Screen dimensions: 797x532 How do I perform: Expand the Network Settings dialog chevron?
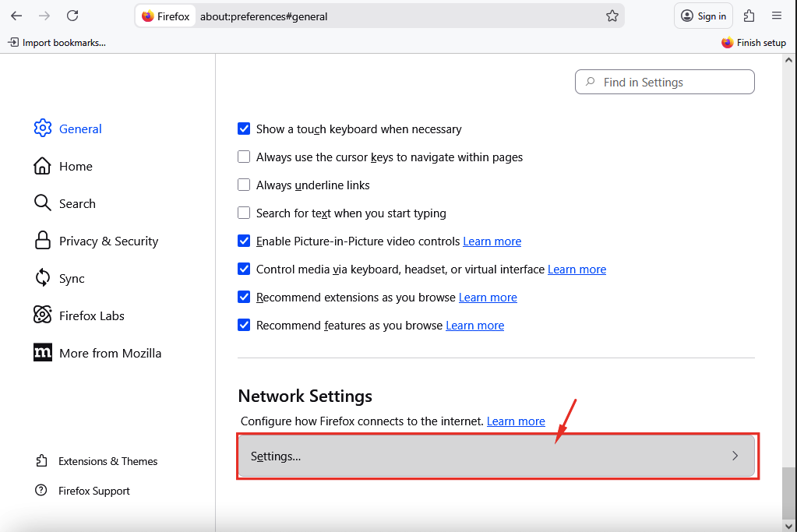pos(734,456)
